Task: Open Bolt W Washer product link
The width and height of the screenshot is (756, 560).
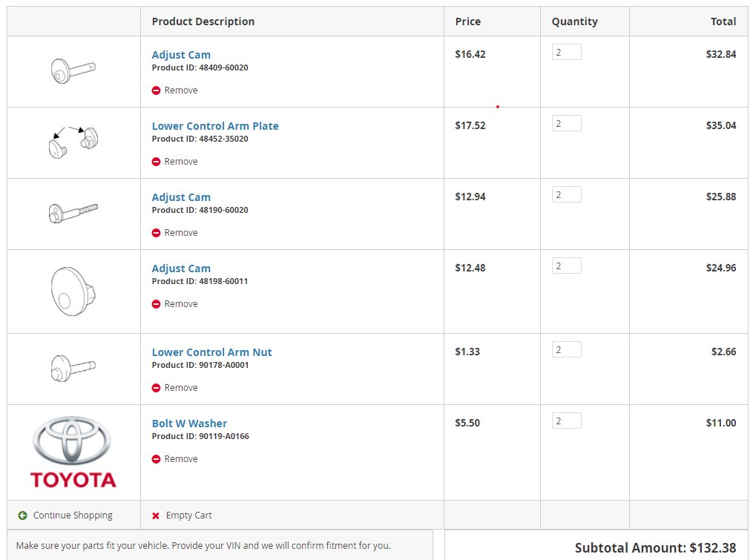Action: pos(189,424)
